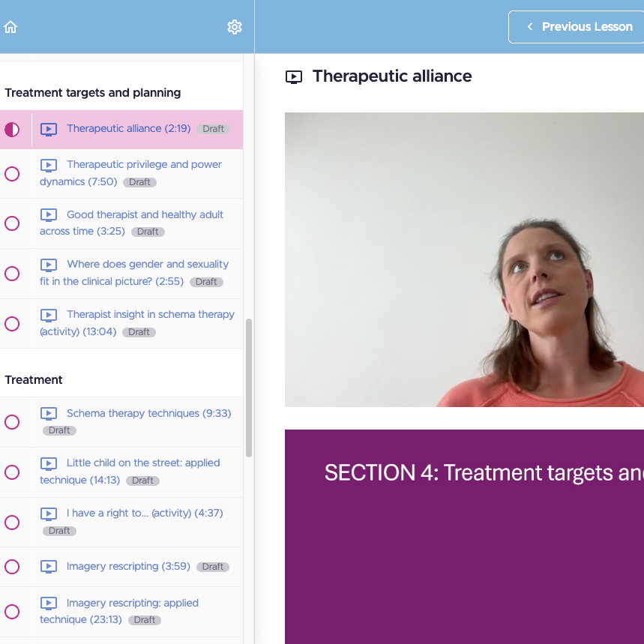
Task: Click video icon for Little child on the street
Action: 49,463
